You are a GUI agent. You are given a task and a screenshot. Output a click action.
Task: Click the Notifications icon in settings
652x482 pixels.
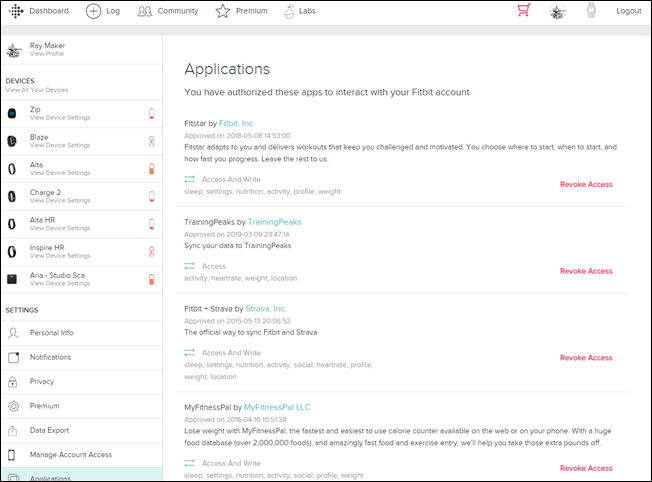point(14,357)
